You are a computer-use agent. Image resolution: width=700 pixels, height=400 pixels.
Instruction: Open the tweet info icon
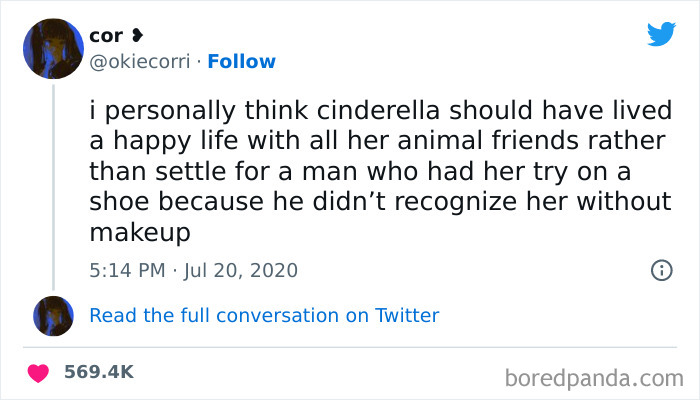pos(660,270)
